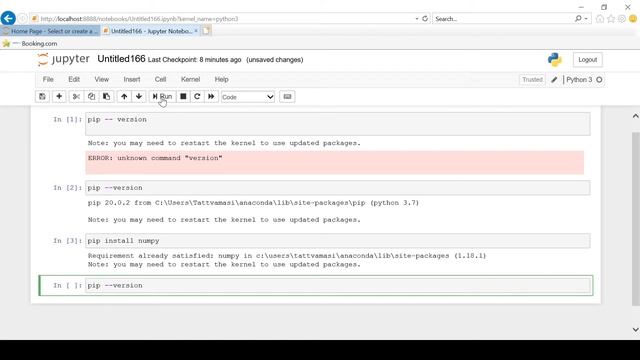Image resolution: width=640 pixels, height=360 pixels.
Task: Restart the kernel icon
Action: (x=197, y=97)
